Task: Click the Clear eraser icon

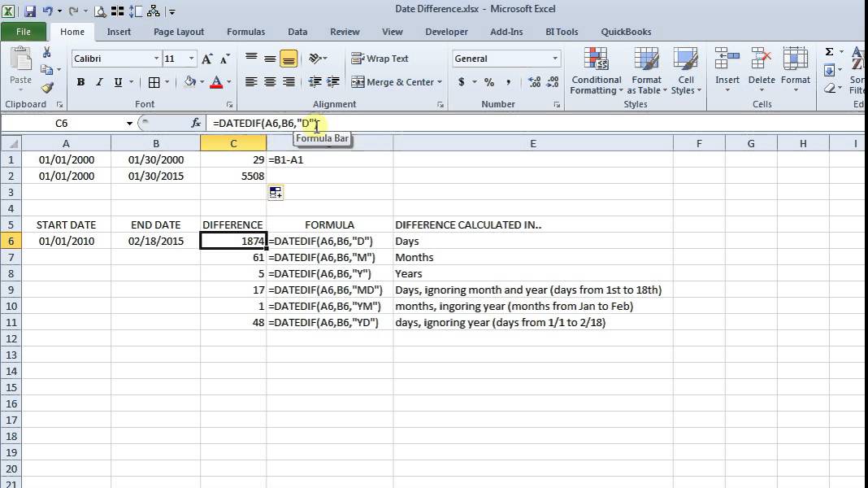Action: coord(829,88)
